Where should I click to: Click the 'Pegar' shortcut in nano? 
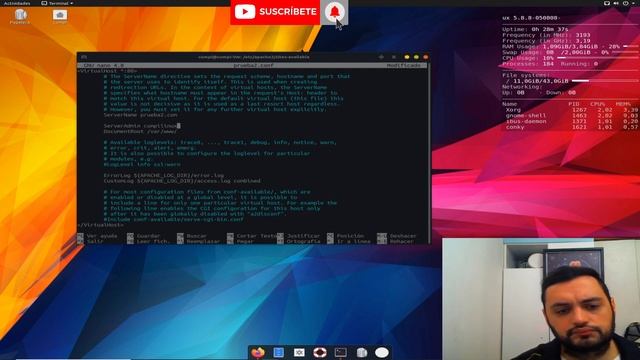click(241, 242)
